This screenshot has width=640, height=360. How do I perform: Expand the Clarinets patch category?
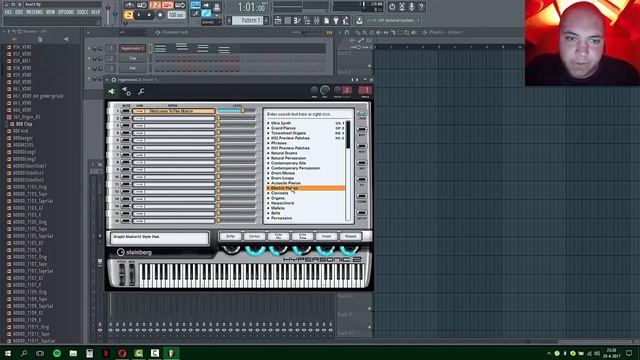tap(268, 193)
